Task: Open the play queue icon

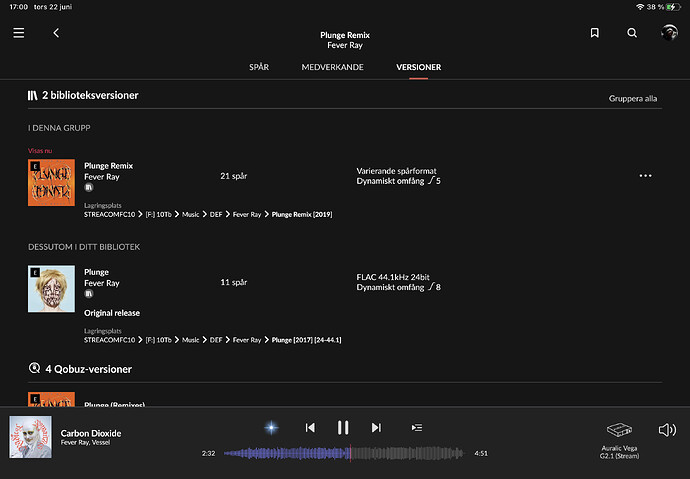Action: click(416, 428)
